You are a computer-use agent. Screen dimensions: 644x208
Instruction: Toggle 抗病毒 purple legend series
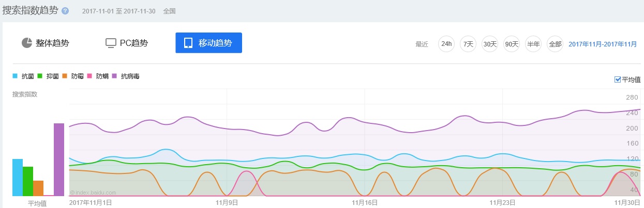pyautogui.click(x=126, y=76)
